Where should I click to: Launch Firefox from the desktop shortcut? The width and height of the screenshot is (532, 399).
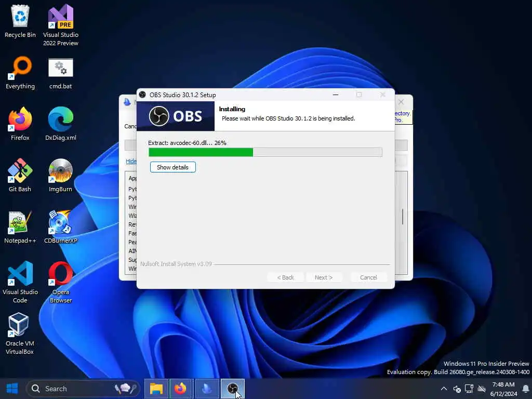(x=20, y=124)
